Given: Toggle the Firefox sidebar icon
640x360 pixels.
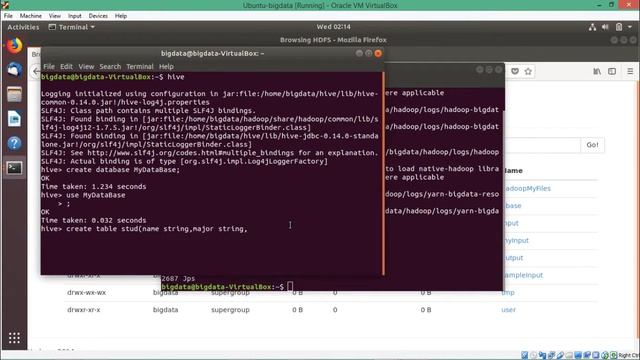Looking at the screenshot, I should pyautogui.click(x=612, y=71).
